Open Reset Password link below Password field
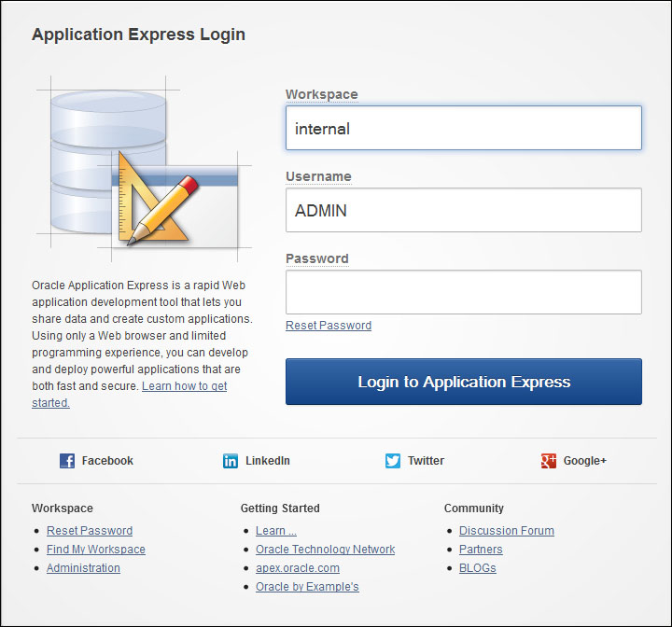Image resolution: width=672 pixels, height=627 pixels. pos(329,326)
